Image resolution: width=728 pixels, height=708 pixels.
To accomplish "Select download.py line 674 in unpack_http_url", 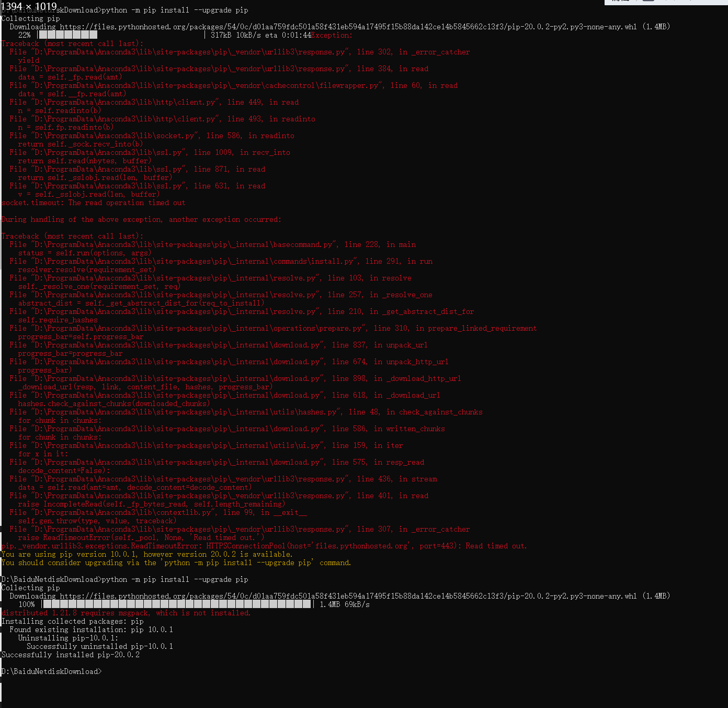I will [229, 362].
